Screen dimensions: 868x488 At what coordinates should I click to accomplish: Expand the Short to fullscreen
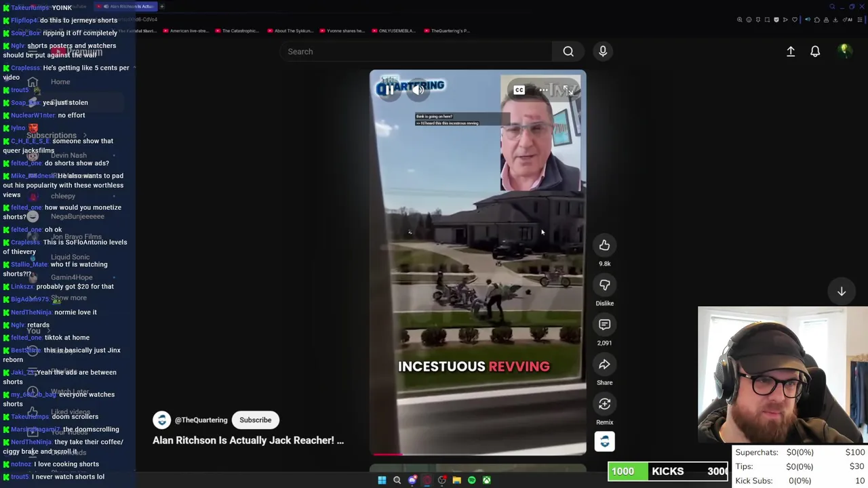[x=568, y=90]
